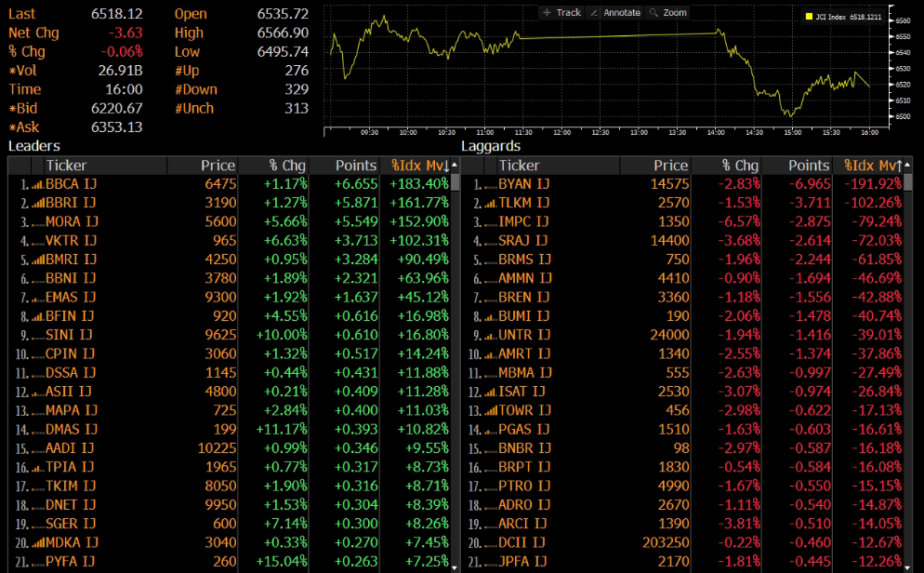Click the Laggards Ticker column header
Image resolution: width=924 pixels, height=573 pixels.
pos(519,166)
